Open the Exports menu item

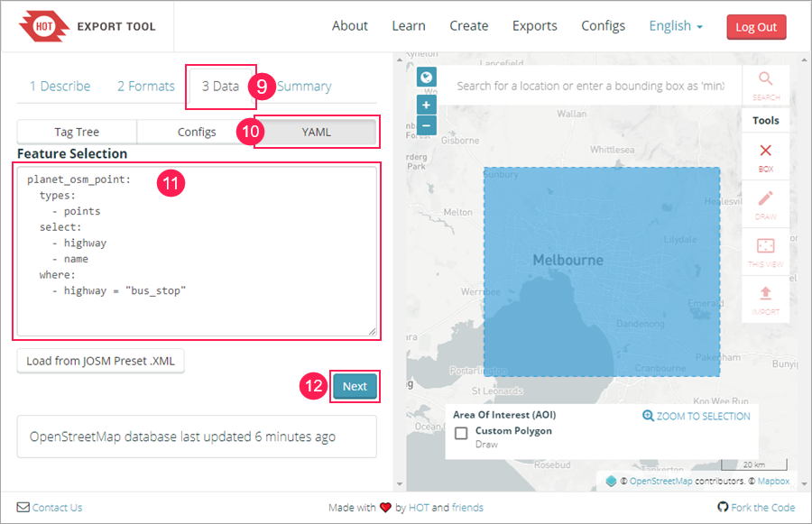coord(535,26)
